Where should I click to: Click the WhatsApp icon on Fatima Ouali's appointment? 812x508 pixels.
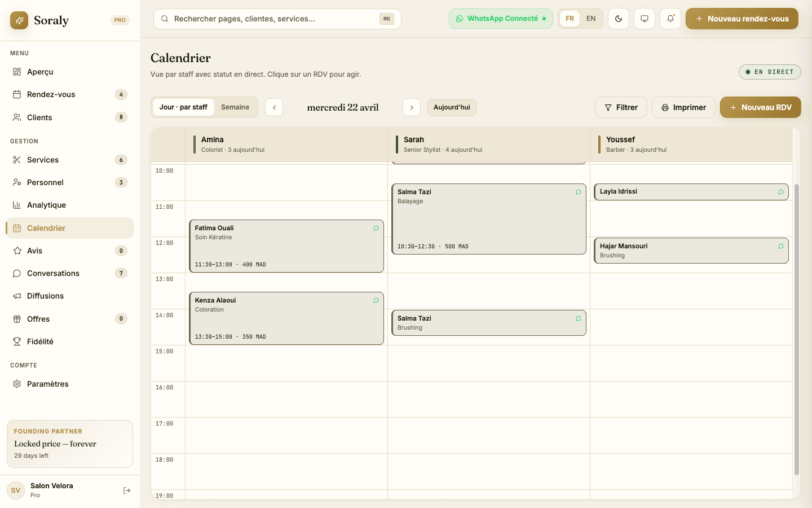[x=376, y=228]
